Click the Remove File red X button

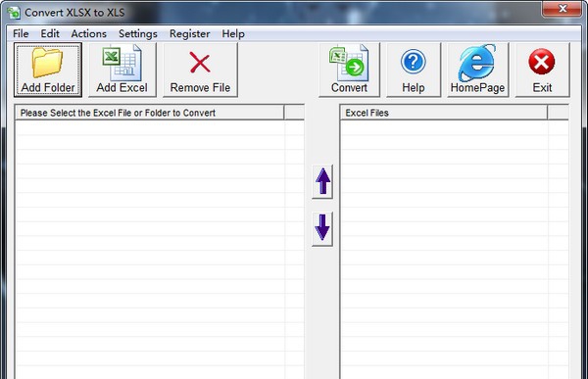200,70
